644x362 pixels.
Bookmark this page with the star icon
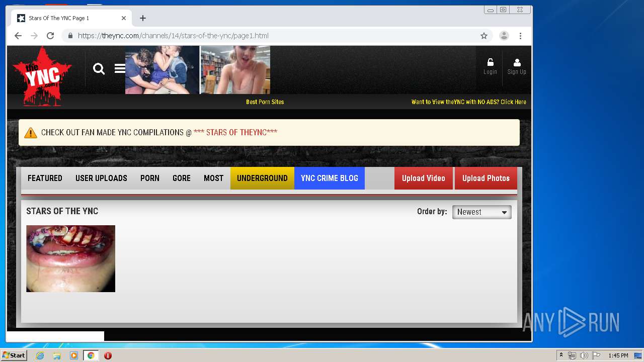pyautogui.click(x=484, y=36)
